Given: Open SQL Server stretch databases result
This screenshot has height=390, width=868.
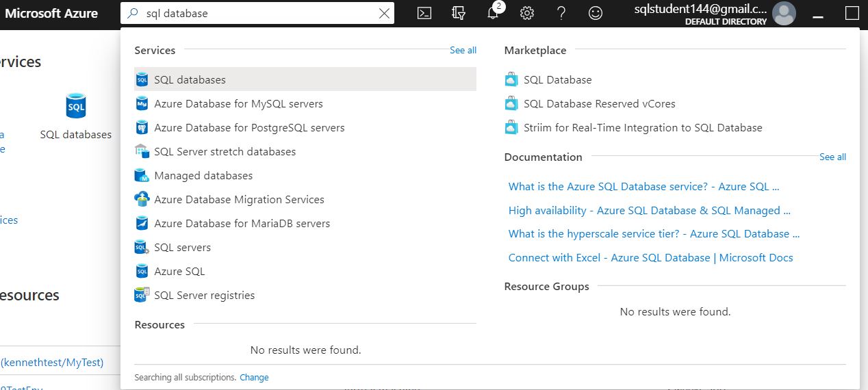Looking at the screenshot, I should pyautogui.click(x=225, y=152).
